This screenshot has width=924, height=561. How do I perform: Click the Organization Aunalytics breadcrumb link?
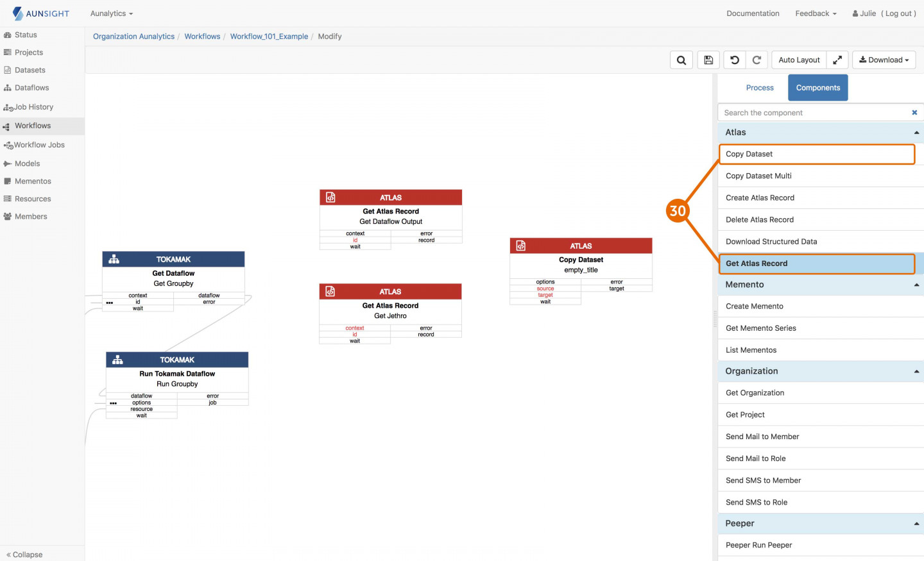(x=133, y=37)
